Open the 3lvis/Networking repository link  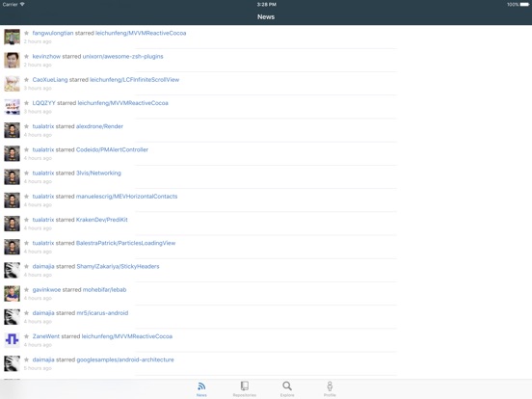[98, 173]
